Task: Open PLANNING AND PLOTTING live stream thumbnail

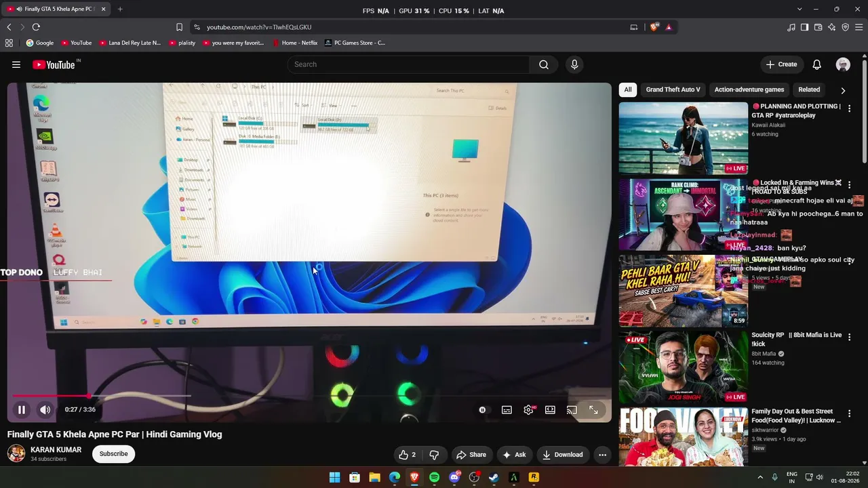Action: tap(684, 138)
